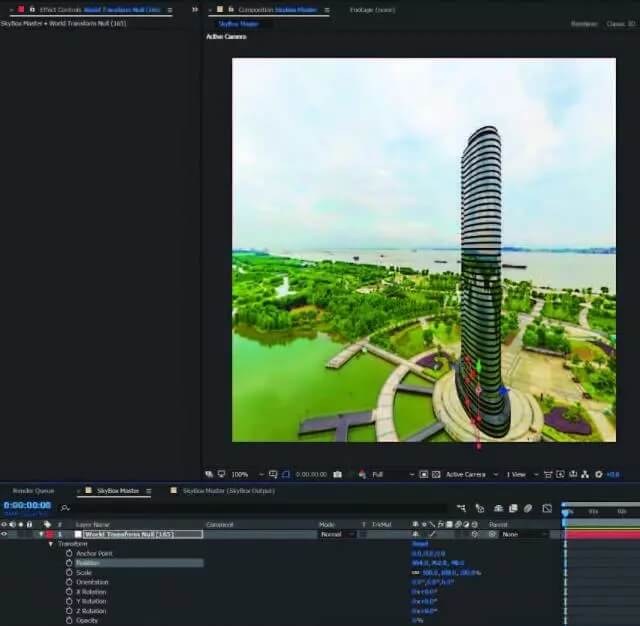Viewport: 640px width, 626px height.
Task: Click the timeline search magnifier icon
Action: (66, 508)
